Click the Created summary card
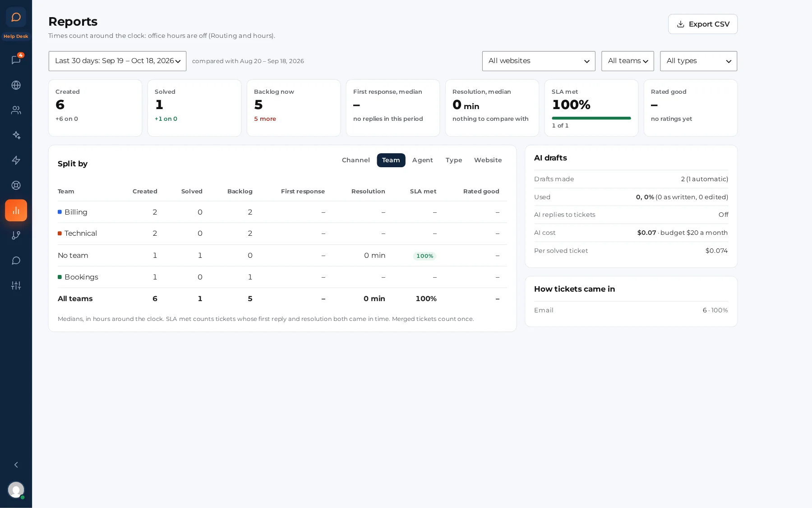Image resolution: width=812 pixels, height=508 pixels. [x=95, y=108]
